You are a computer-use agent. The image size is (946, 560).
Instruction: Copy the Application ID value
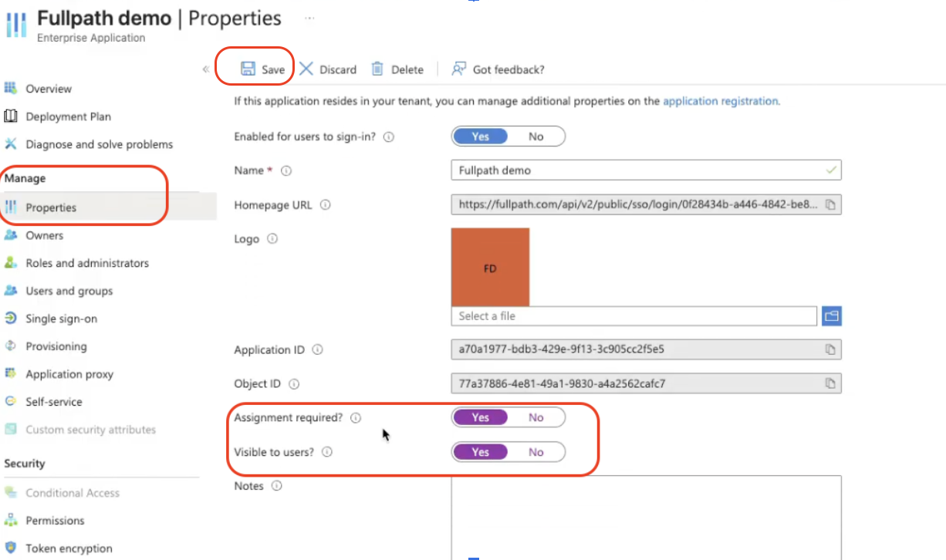coord(830,349)
